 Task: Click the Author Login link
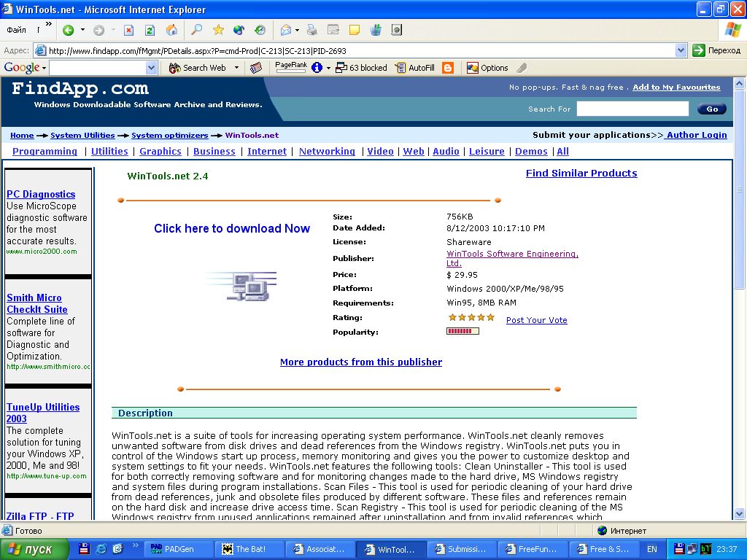[x=695, y=135]
